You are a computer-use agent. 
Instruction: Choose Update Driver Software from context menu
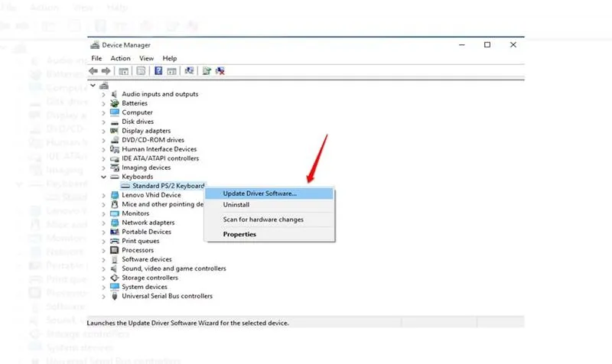[x=259, y=193]
